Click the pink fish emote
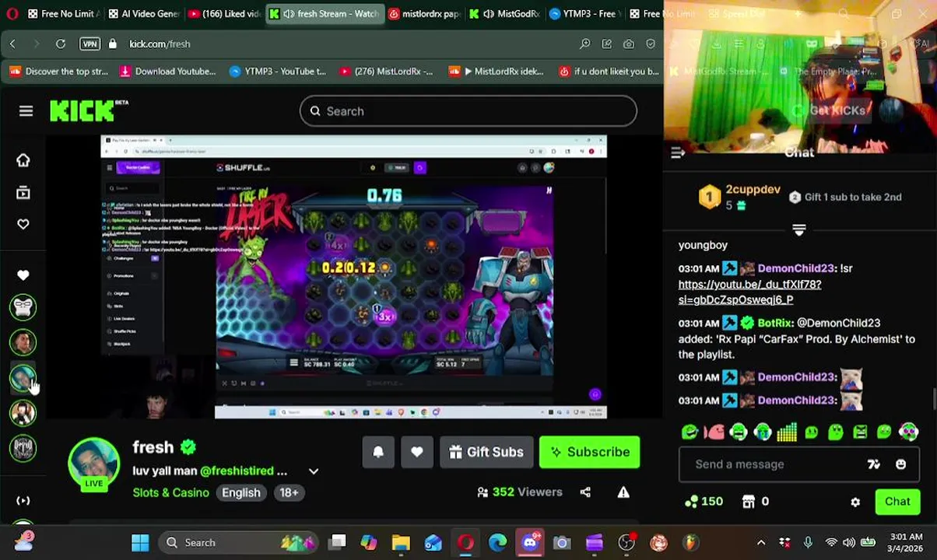The width and height of the screenshot is (937, 560). tap(714, 432)
